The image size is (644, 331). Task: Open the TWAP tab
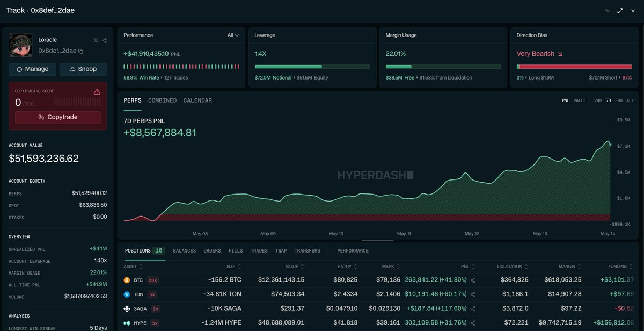281,251
